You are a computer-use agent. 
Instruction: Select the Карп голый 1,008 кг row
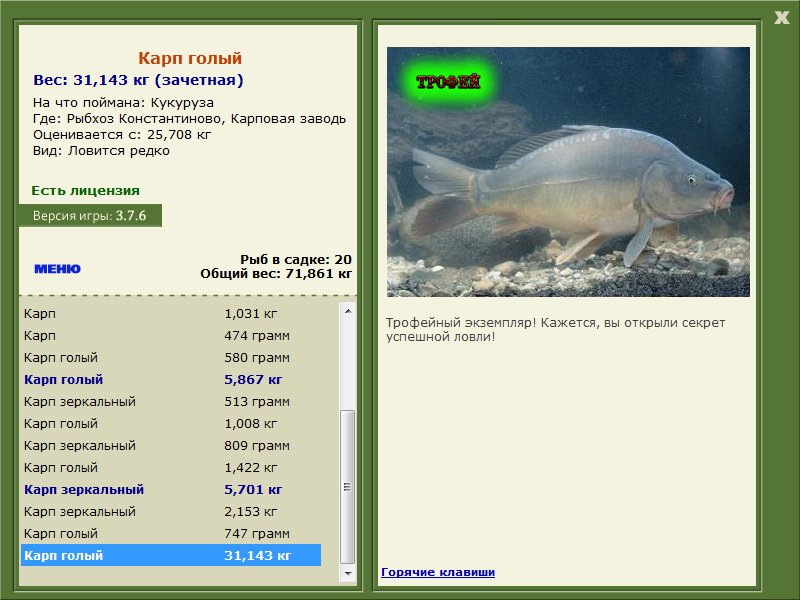click(x=171, y=423)
